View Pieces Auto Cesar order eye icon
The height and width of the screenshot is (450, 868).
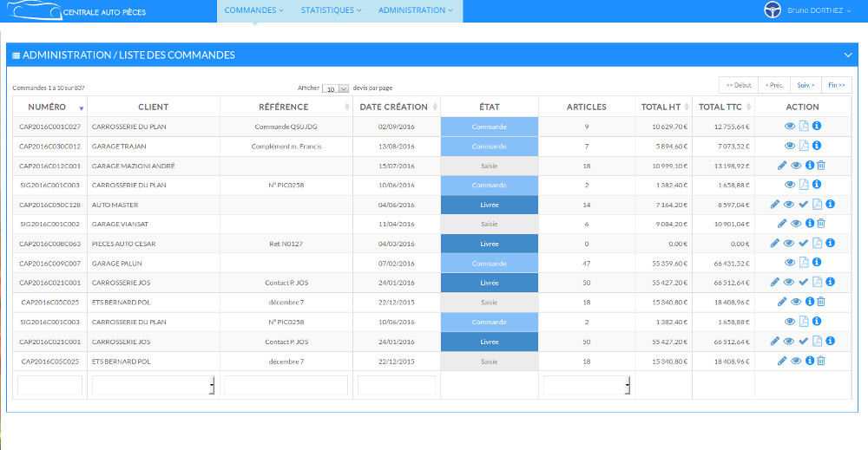(789, 244)
